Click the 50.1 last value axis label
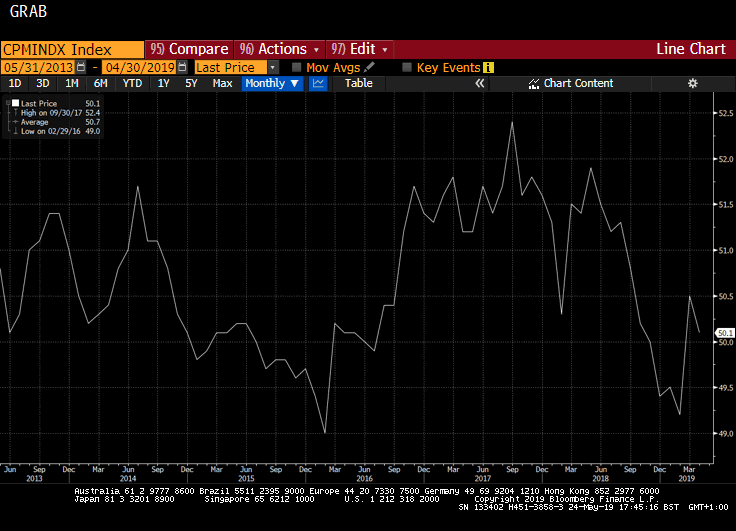The width and height of the screenshot is (736, 531). (725, 333)
